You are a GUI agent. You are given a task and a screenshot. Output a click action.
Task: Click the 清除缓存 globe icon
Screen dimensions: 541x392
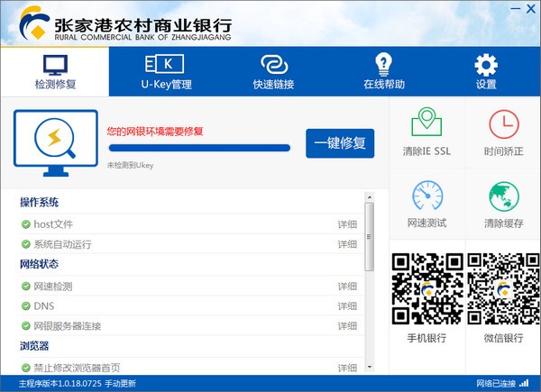(x=504, y=196)
